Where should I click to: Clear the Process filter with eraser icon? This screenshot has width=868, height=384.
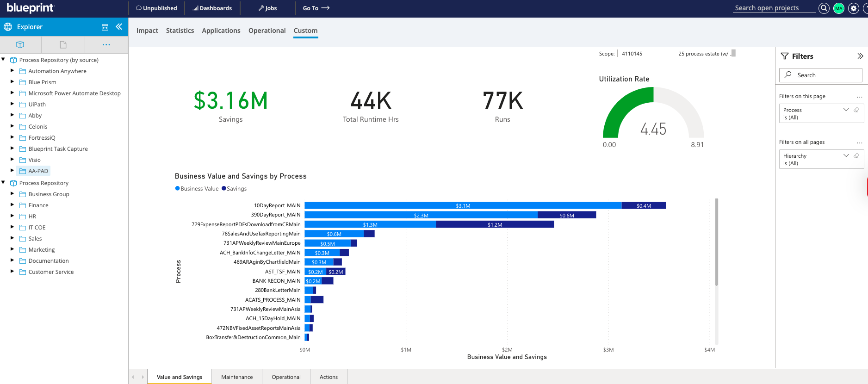856,110
